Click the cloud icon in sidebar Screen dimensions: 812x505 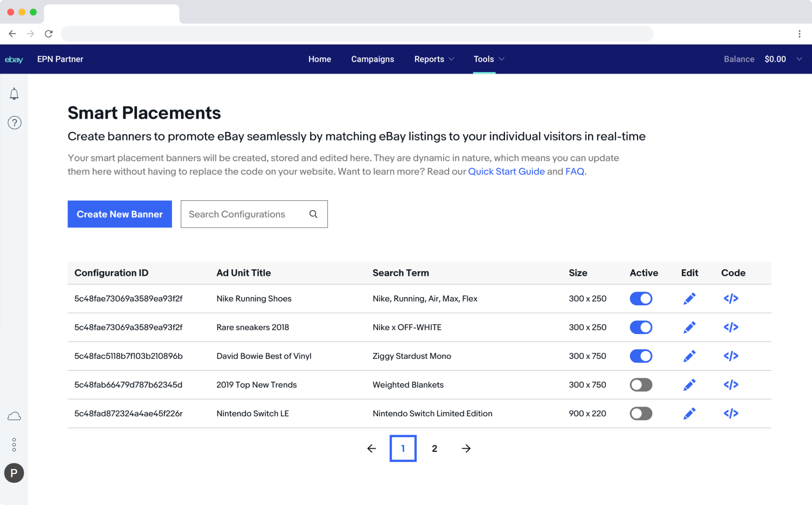(x=14, y=416)
